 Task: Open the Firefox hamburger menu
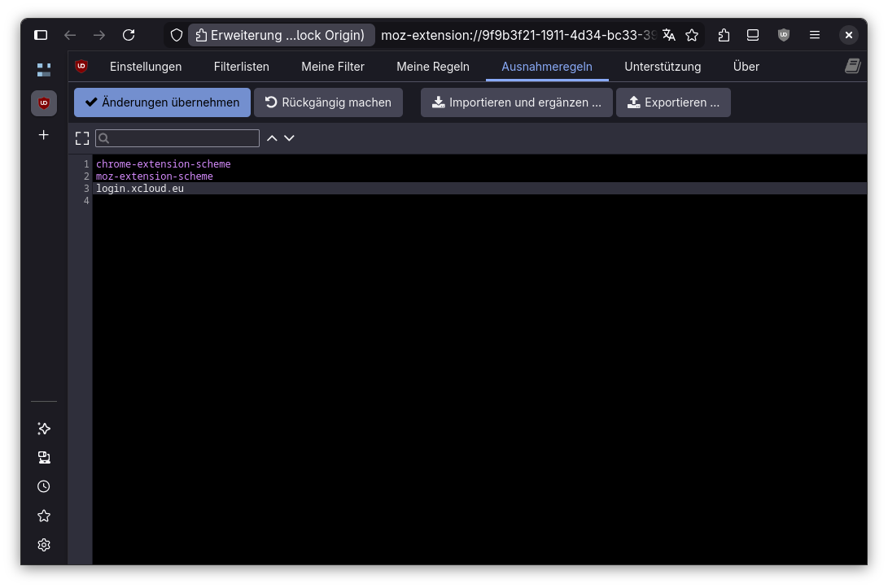tap(814, 35)
